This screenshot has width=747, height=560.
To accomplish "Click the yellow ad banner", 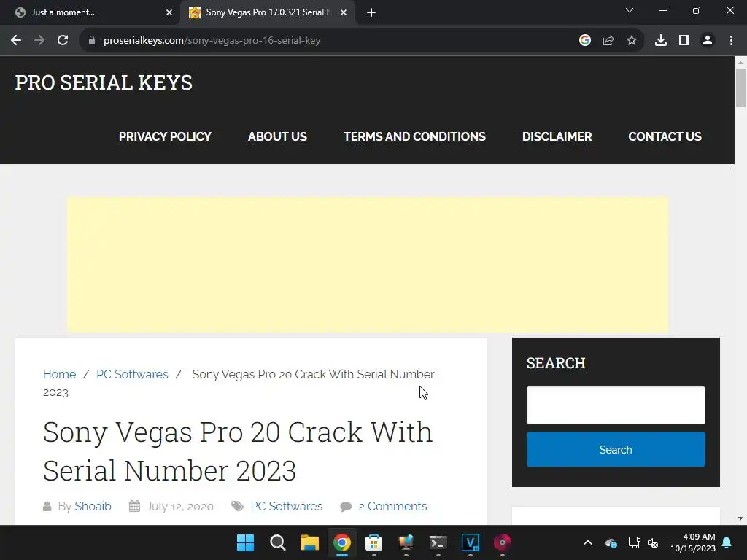I will tap(368, 264).
